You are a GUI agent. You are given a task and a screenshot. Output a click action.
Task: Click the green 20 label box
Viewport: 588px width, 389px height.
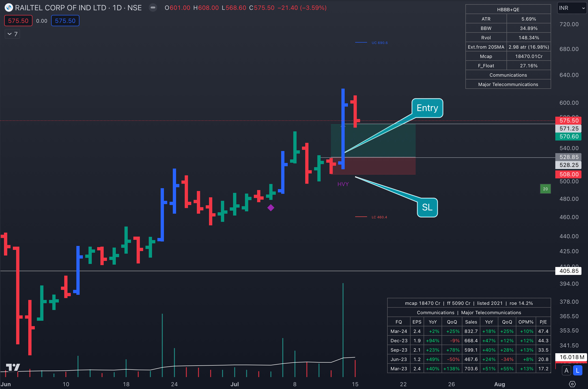545,189
